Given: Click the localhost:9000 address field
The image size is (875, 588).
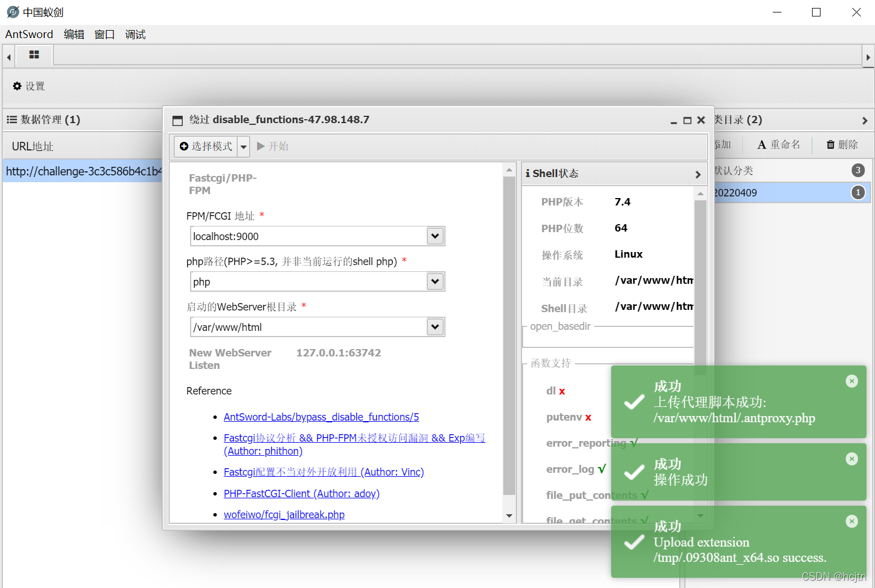Looking at the screenshot, I should [x=309, y=236].
